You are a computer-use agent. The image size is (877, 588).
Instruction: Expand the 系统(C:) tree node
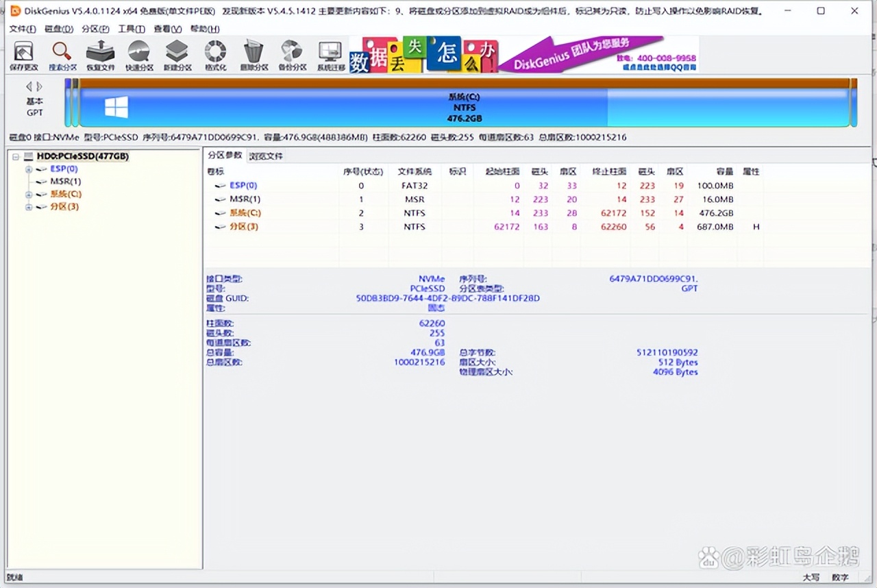(x=29, y=195)
